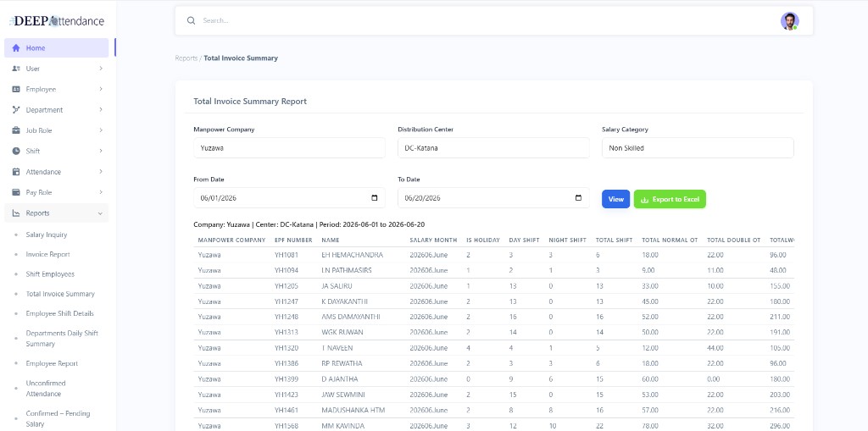
Task: Expand the User submenu chevron
Action: 101,69
